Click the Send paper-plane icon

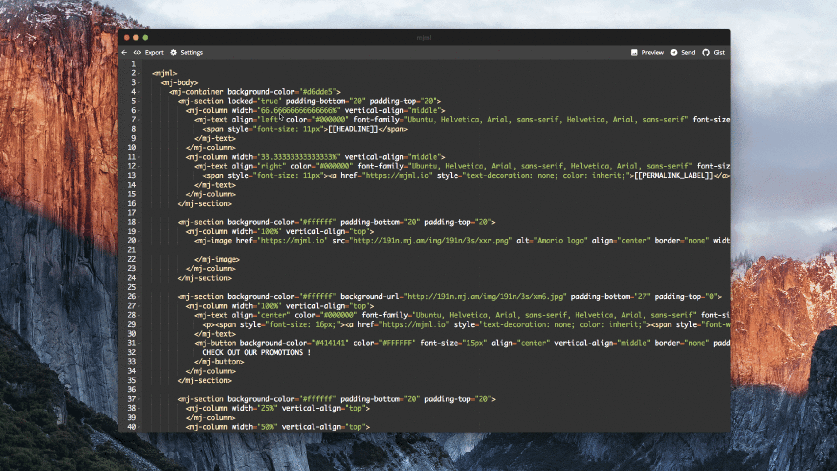[x=674, y=52]
